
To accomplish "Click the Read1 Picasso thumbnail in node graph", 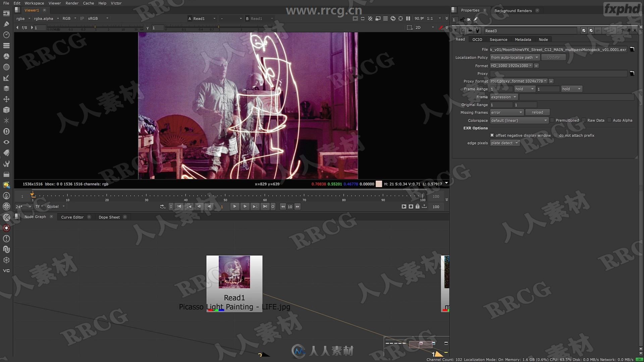I will (x=234, y=272).
